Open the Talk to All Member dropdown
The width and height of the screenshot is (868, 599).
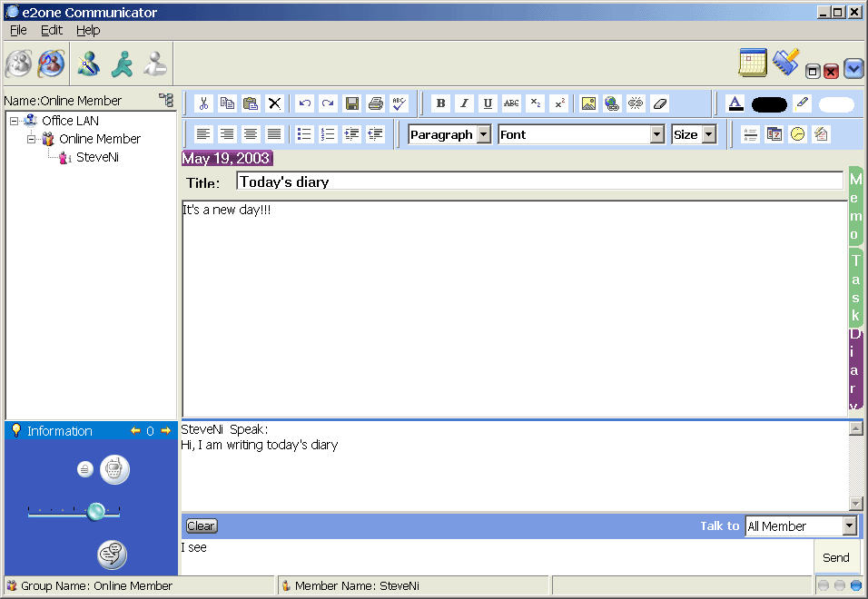(801, 526)
